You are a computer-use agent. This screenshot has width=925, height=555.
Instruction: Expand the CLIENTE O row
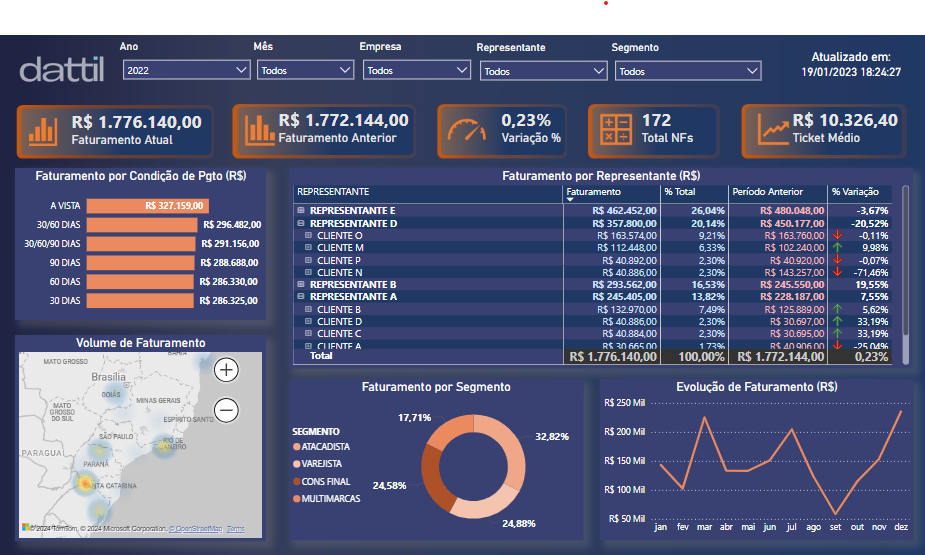click(308, 235)
